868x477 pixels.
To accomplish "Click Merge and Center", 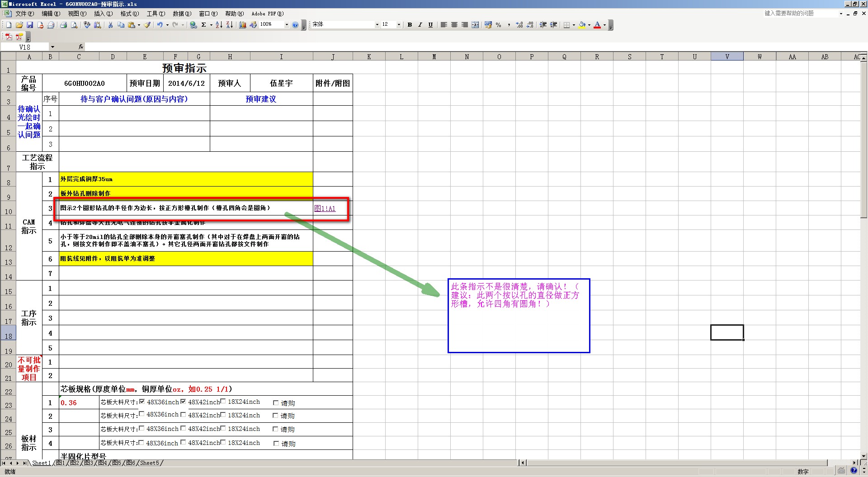I will [x=475, y=25].
